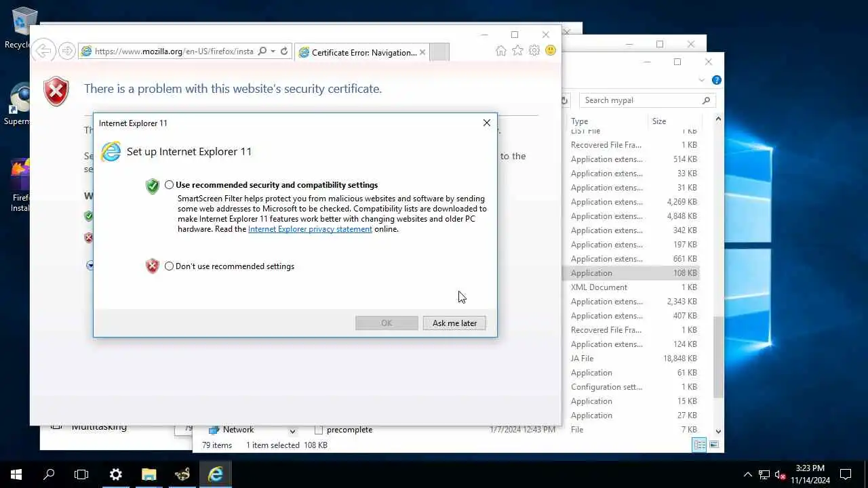Open IE Favorites star icon
This screenshot has width=868, height=488.
click(x=517, y=51)
